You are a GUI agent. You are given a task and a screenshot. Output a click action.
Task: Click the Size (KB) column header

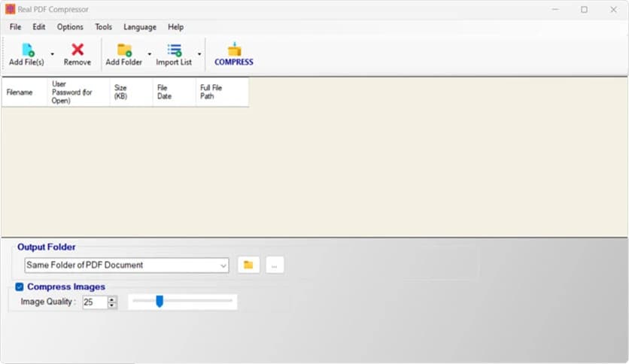131,93
